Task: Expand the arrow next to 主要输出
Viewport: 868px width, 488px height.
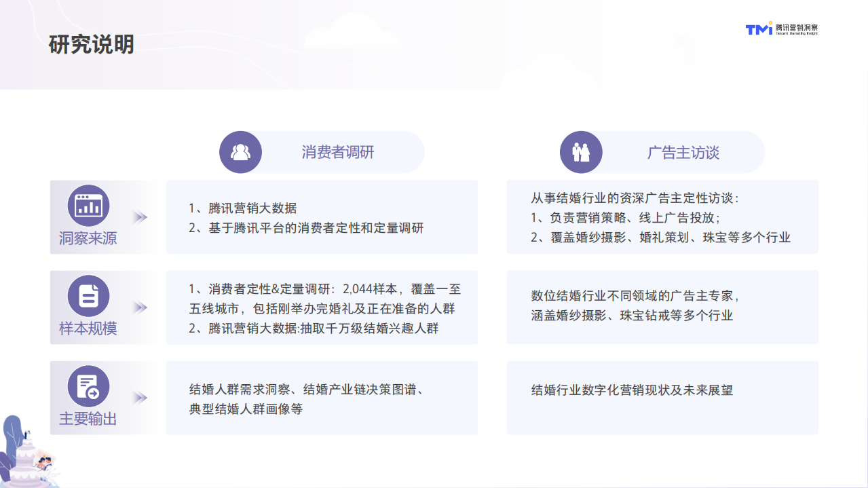Action: (x=140, y=398)
